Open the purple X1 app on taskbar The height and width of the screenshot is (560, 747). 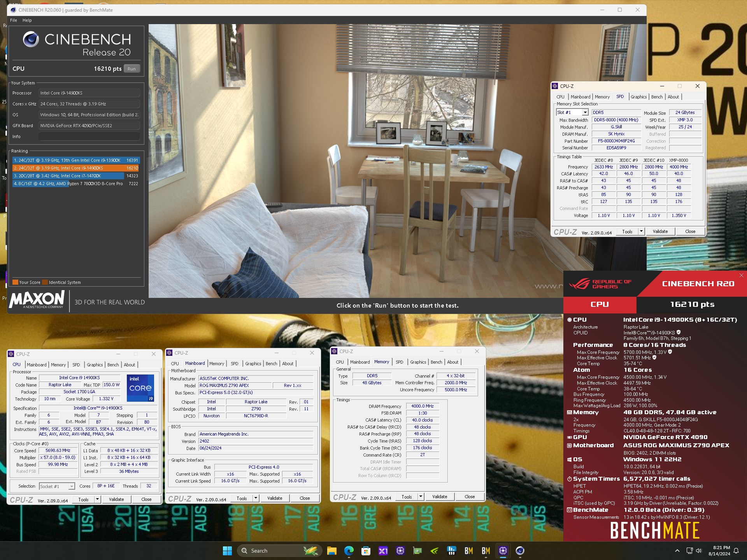(383, 551)
